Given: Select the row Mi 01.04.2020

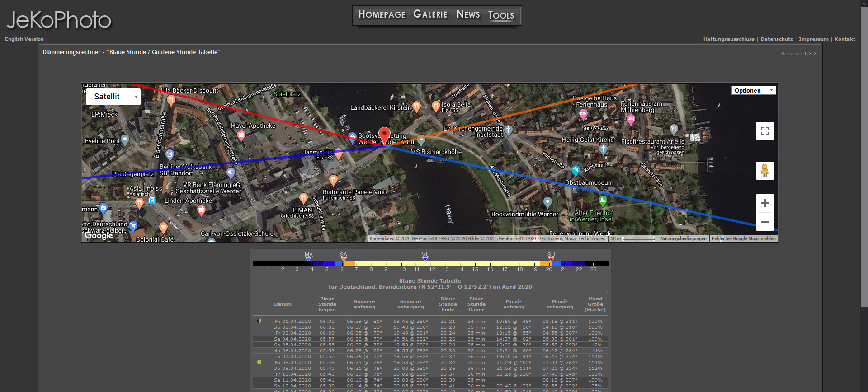Looking at the screenshot, I should tap(430, 322).
